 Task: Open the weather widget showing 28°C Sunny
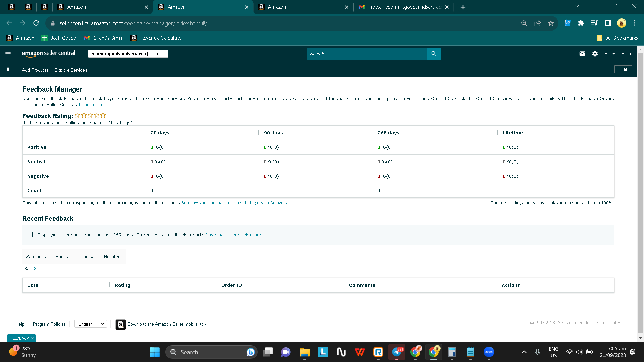click(23, 352)
